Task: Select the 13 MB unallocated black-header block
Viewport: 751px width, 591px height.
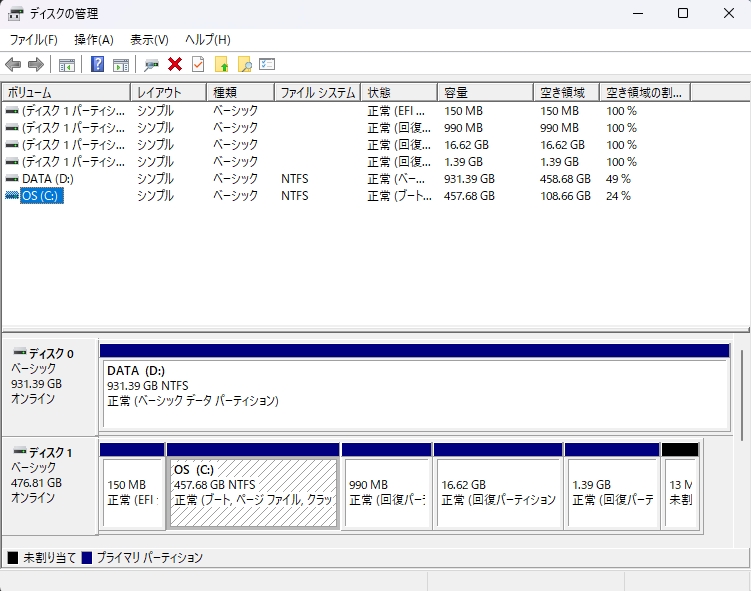Action: pos(680,492)
